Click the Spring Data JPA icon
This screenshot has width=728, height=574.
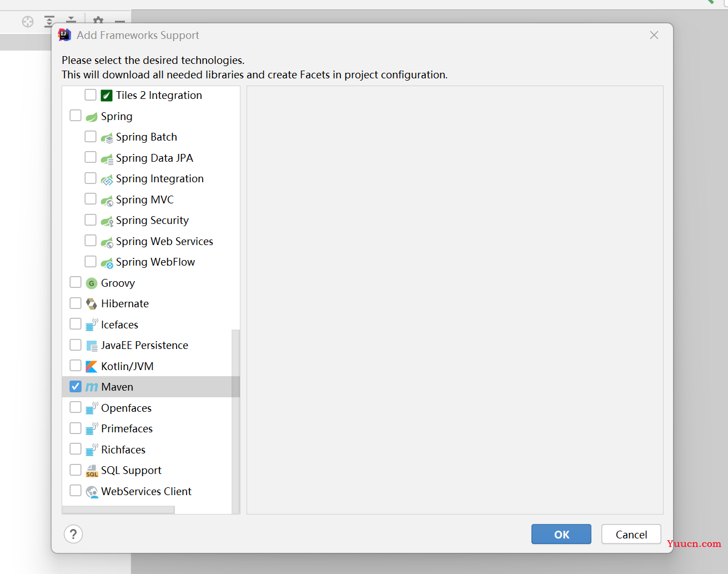pyautogui.click(x=107, y=159)
